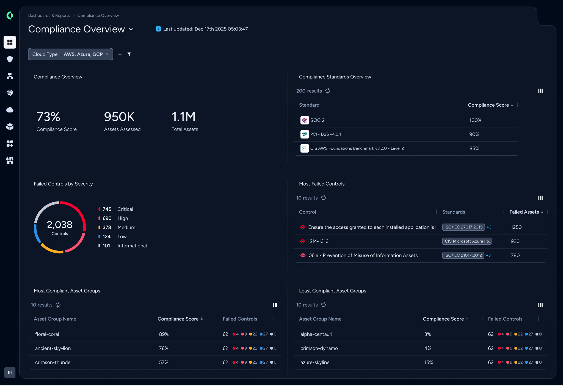Image resolution: width=563 pixels, height=392 pixels.
Task: Select the Medium severity legend entry
Action: [117, 227]
